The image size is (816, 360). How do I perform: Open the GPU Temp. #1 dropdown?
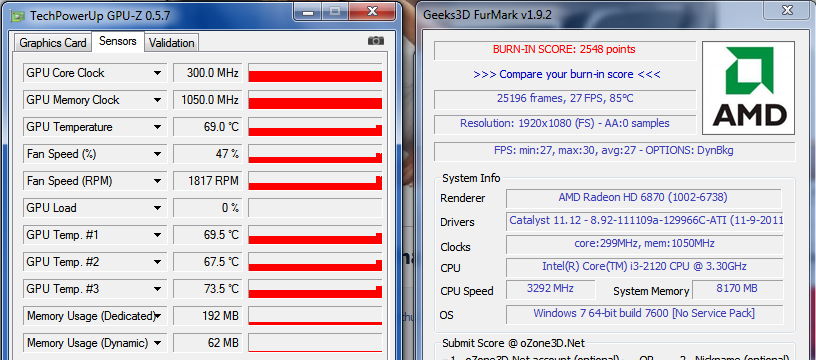(157, 236)
